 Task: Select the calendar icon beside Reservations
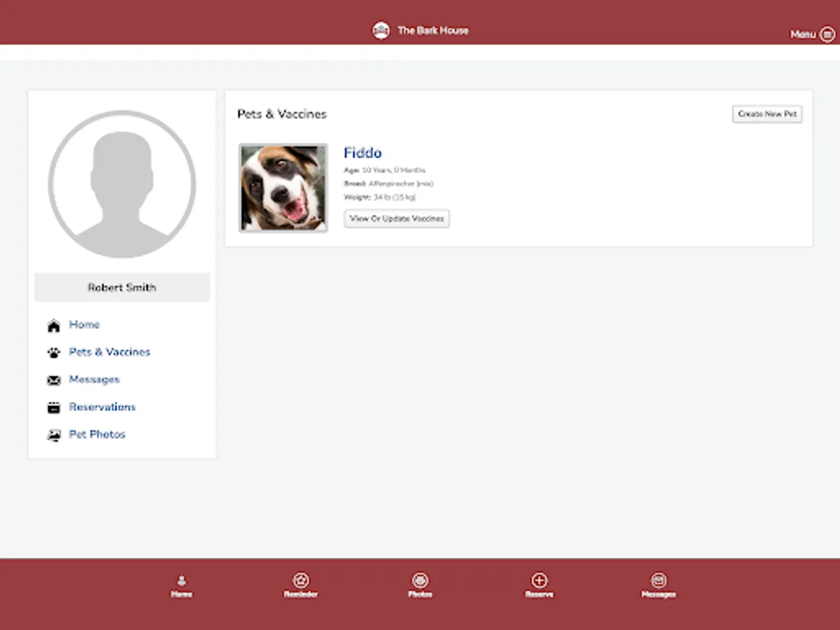click(54, 407)
